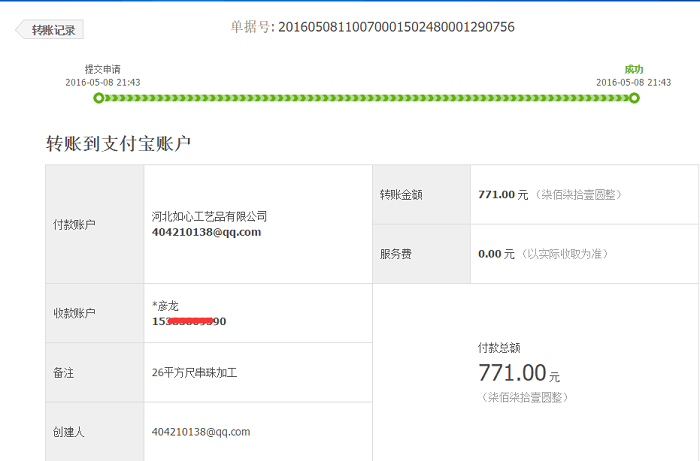This screenshot has height=461, width=700.
Task: Click the 付款总额 label
Action: (499, 348)
